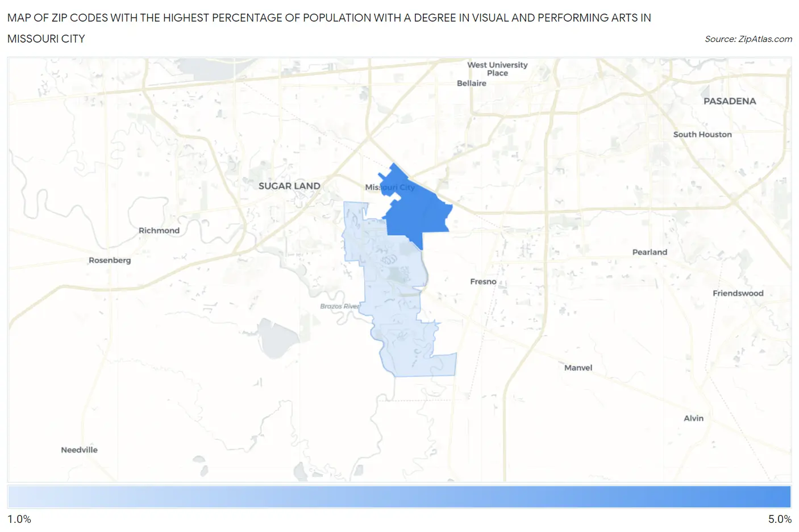Click the PASADENA map label

(730, 101)
